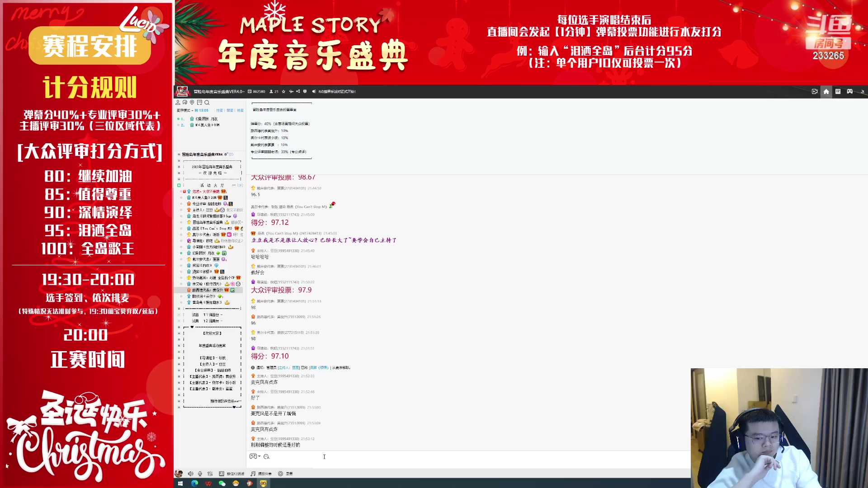This screenshot has width=868, height=488.
Task: Open the gamepad icon at the window's top right
Action: point(850,91)
